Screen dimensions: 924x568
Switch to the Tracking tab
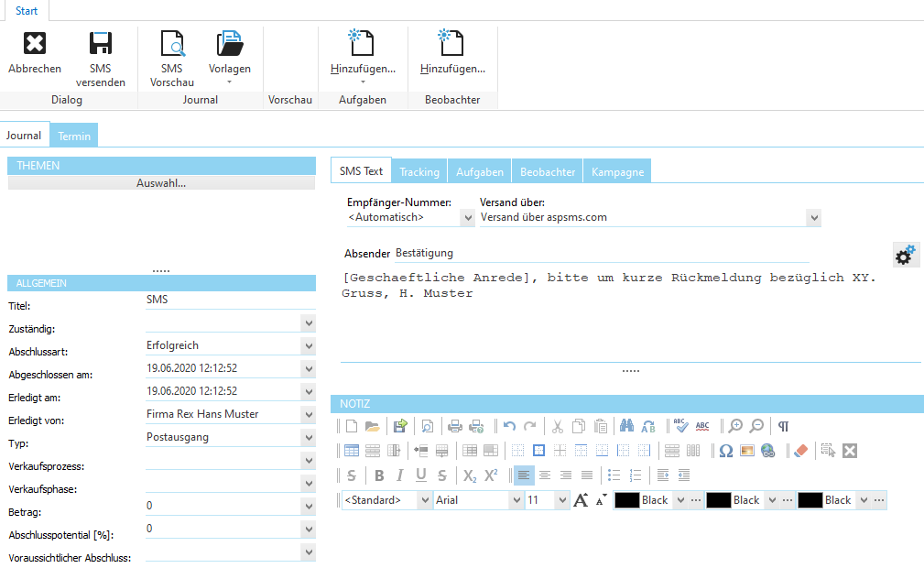point(419,170)
